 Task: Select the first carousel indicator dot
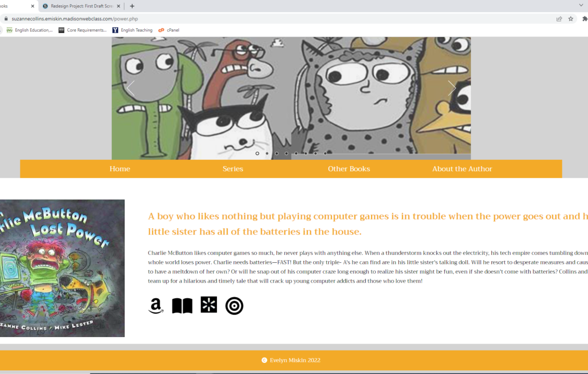[x=257, y=153]
